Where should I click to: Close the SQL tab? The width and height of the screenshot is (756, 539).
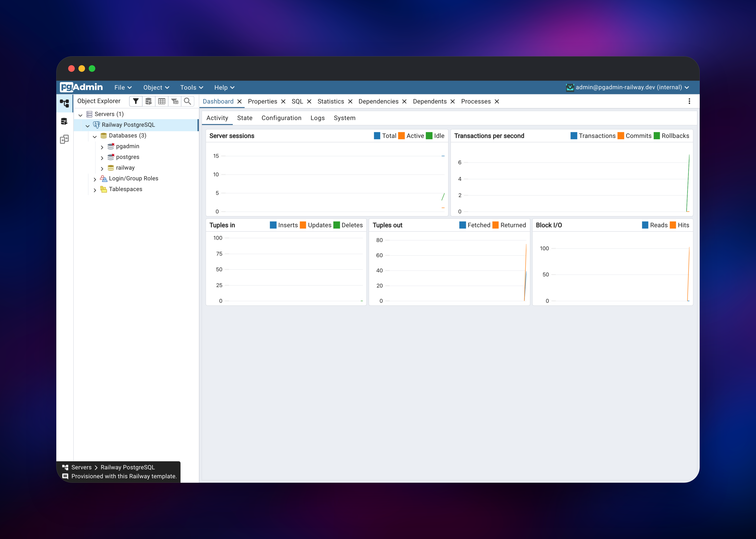pos(309,102)
